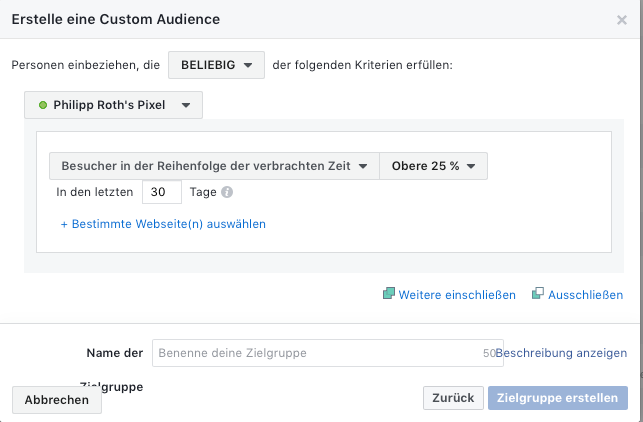643x422 pixels.
Task: Expand the Philipp Roth's Pixel dropdown
Action: (113, 105)
